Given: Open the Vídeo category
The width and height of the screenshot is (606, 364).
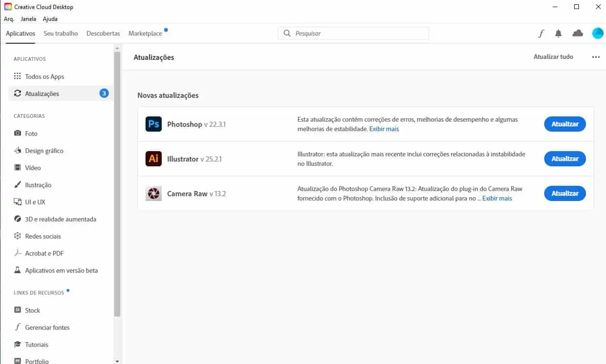Looking at the screenshot, I should coord(33,168).
